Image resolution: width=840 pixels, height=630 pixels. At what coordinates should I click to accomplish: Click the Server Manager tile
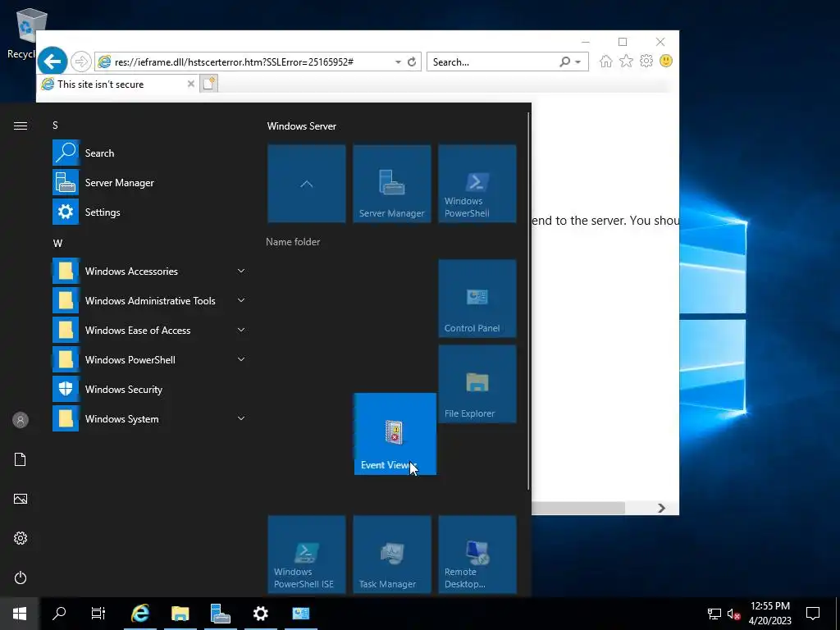pos(391,184)
